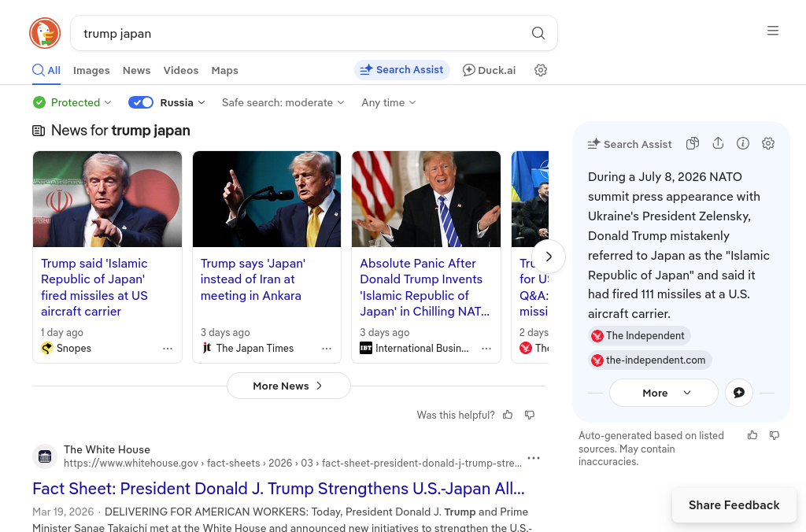This screenshot has height=532, width=806.
Task: Expand the Protected dropdown
Action: pos(72,102)
